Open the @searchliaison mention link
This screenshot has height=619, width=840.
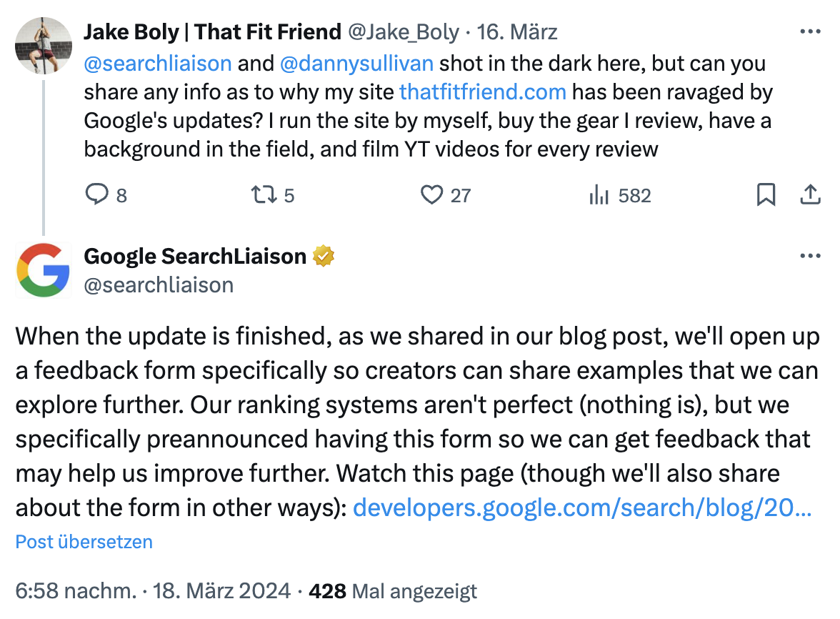coord(157,64)
